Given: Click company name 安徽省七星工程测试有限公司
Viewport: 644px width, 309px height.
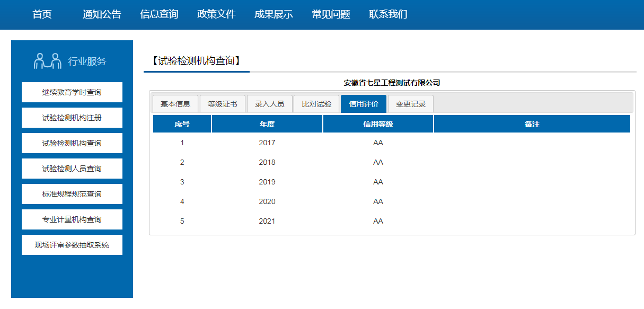Looking at the screenshot, I should point(392,83).
